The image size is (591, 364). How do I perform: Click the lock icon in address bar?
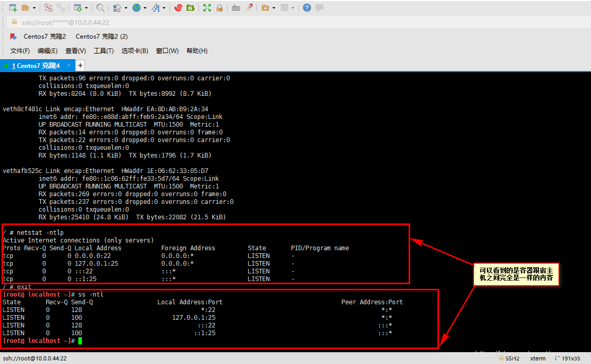coord(14,22)
